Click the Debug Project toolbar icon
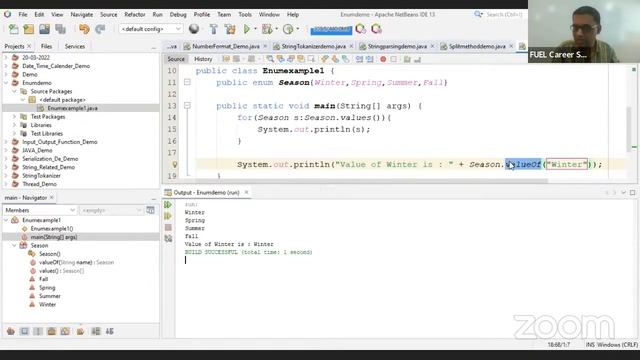640x360 pixels. pyautogui.click(x=267, y=29)
